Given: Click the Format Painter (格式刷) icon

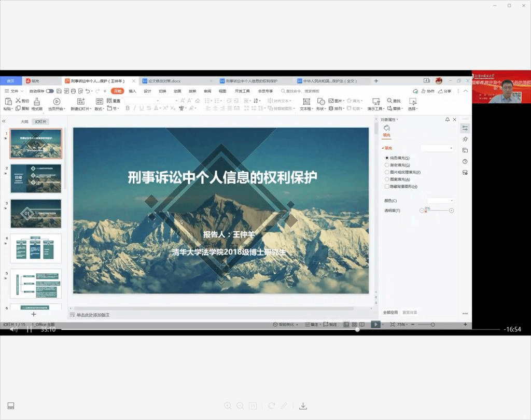Looking at the screenshot, I should coord(37,102).
